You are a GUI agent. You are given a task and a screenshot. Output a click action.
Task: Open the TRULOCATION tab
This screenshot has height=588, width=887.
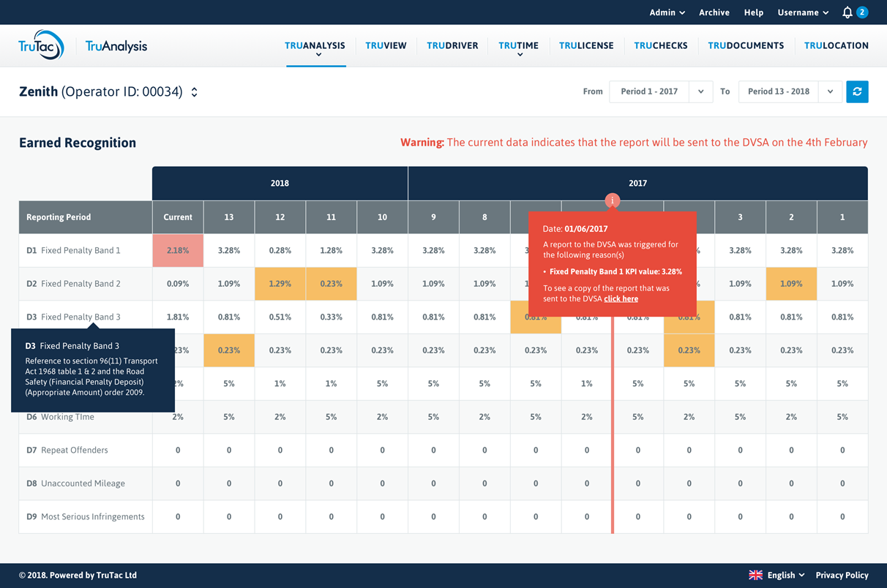pos(837,45)
